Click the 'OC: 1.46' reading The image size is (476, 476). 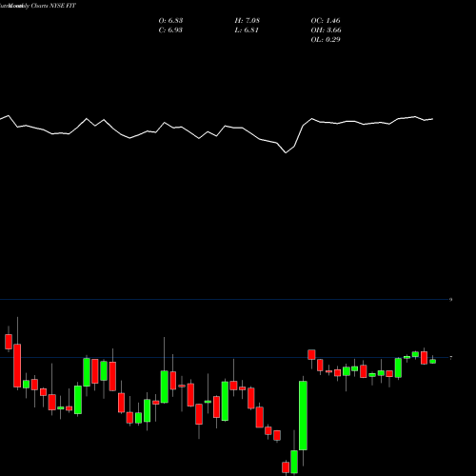tap(326, 21)
